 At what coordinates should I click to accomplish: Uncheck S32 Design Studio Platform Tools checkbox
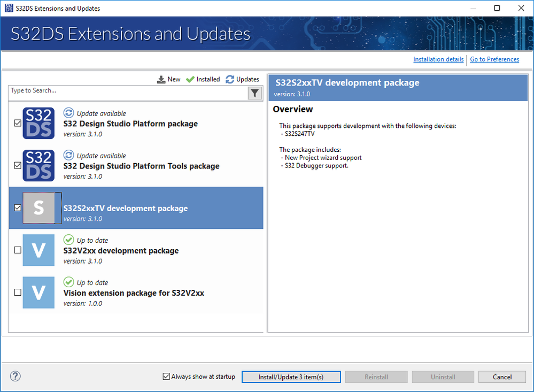point(18,165)
